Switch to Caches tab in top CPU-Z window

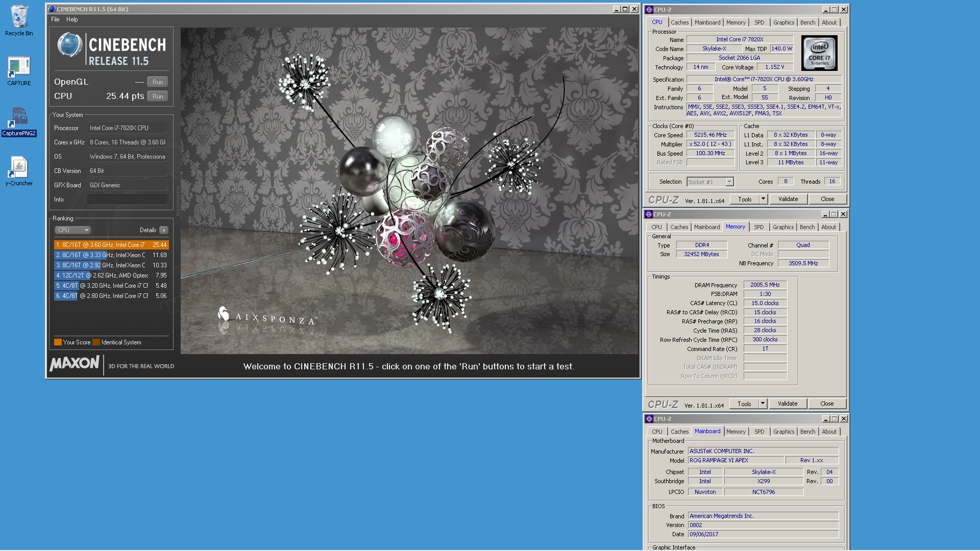click(679, 22)
